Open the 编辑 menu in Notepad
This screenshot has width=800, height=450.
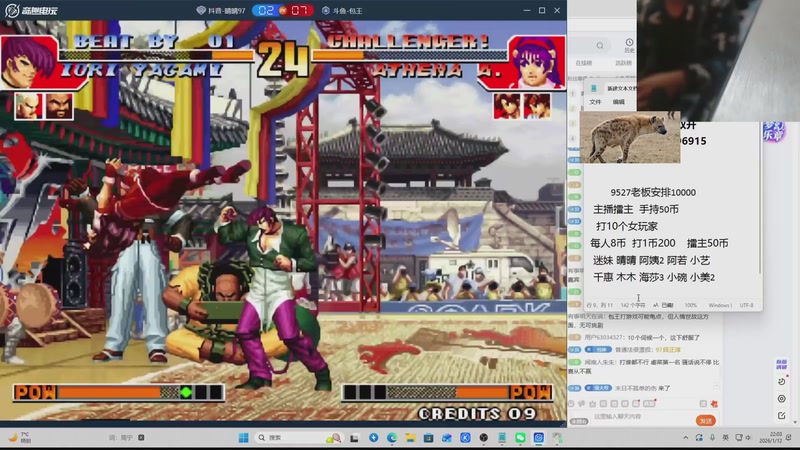[618, 102]
